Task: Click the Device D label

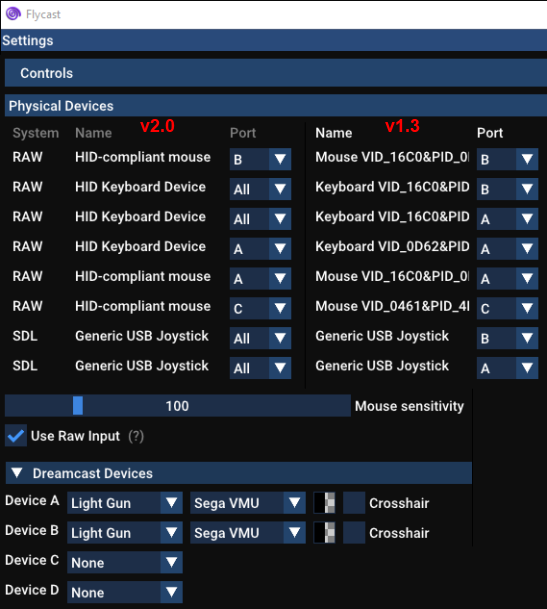Action: pos(32,590)
